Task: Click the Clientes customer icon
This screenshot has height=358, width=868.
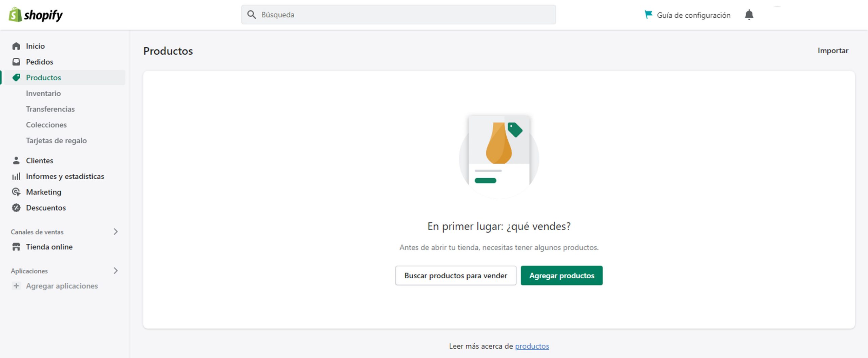Action: [16, 160]
